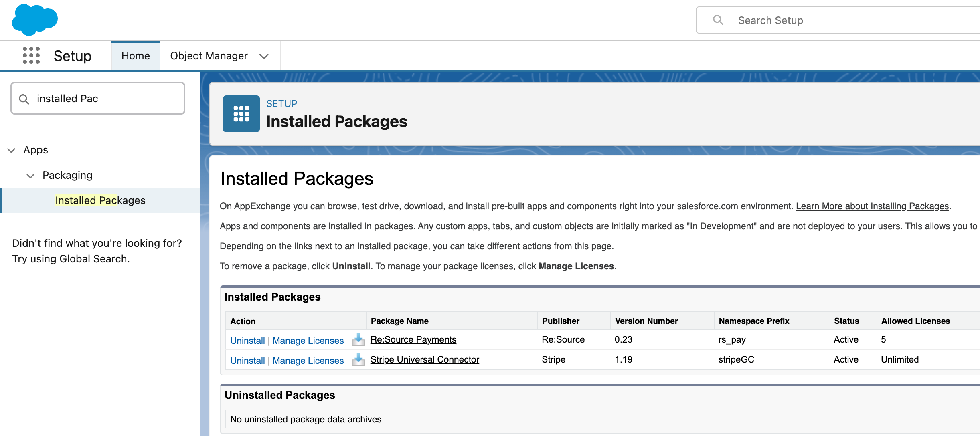Viewport: 980px width, 436px height.
Task: Open the Object Manager dropdown chevron
Action: pos(264,56)
